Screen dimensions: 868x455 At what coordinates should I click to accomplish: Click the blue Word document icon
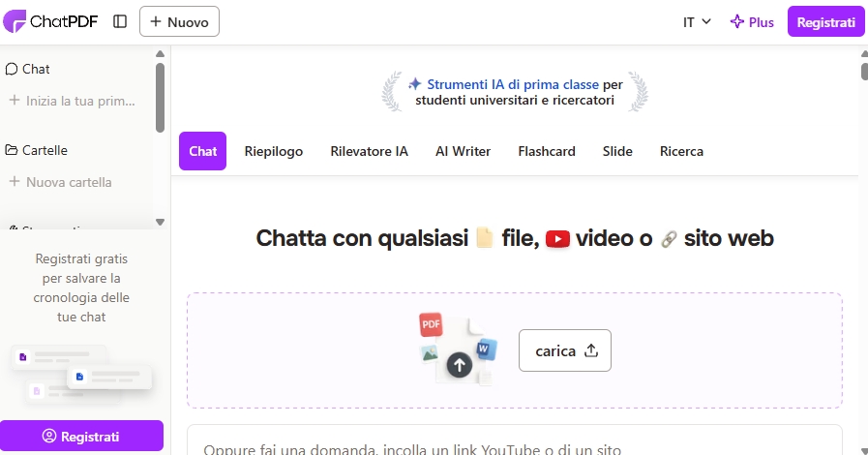[486, 349]
